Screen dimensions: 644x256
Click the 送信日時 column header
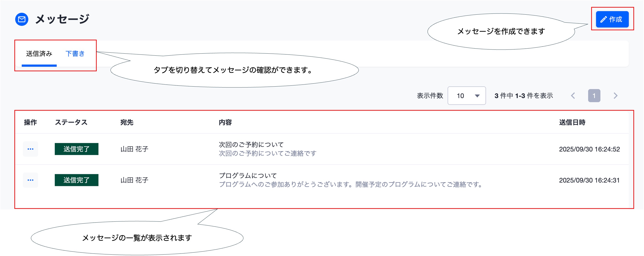[x=572, y=122]
